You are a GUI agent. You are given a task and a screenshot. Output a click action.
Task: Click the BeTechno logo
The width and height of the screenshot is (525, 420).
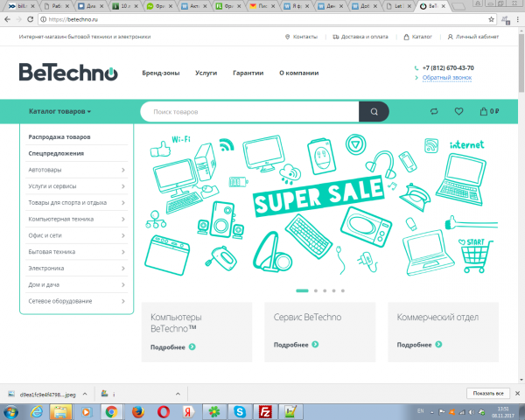point(68,72)
